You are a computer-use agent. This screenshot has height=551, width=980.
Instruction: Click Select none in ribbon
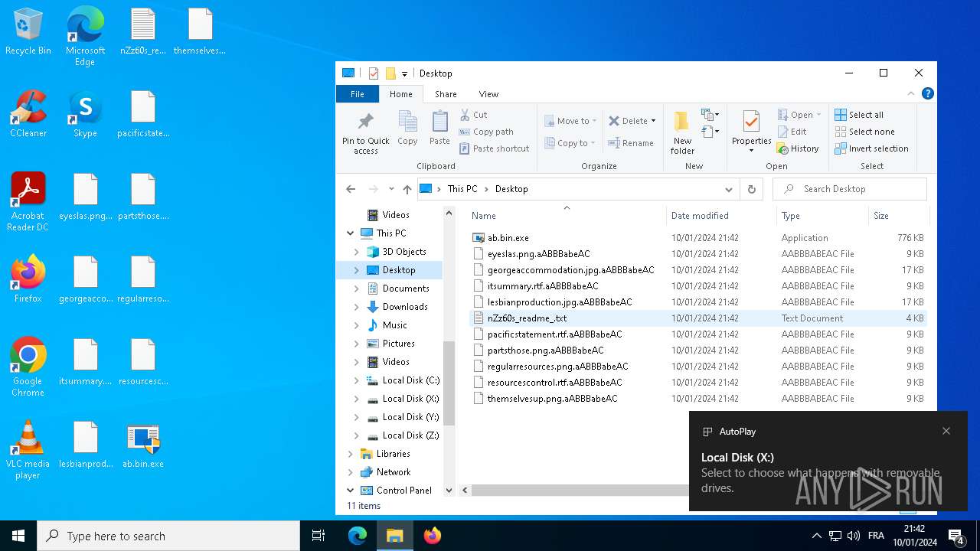tap(864, 132)
